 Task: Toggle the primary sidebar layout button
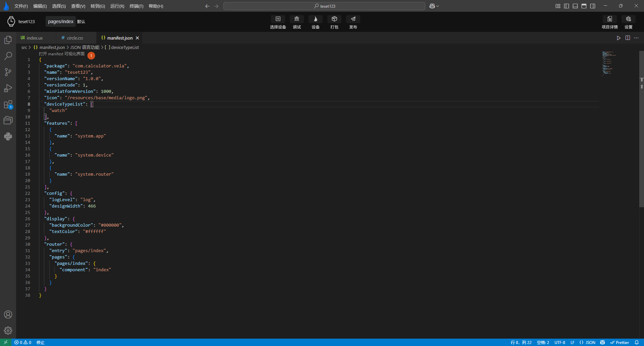(567, 6)
